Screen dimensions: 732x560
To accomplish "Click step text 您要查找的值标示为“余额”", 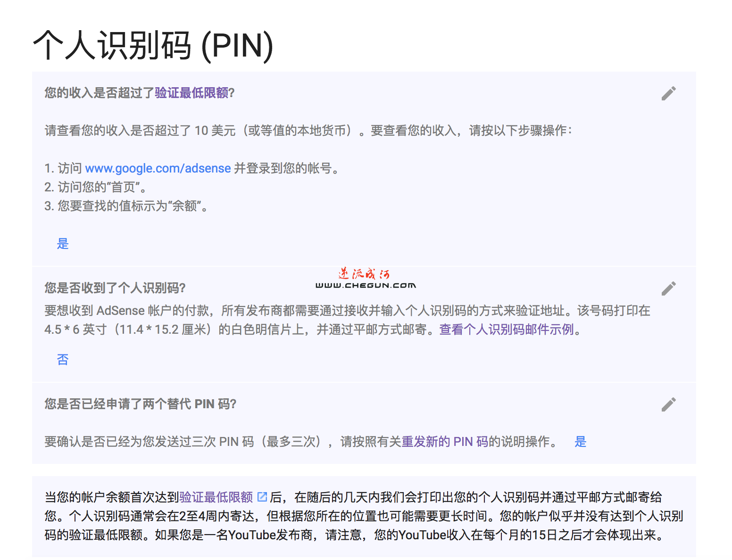I will point(133,206).
